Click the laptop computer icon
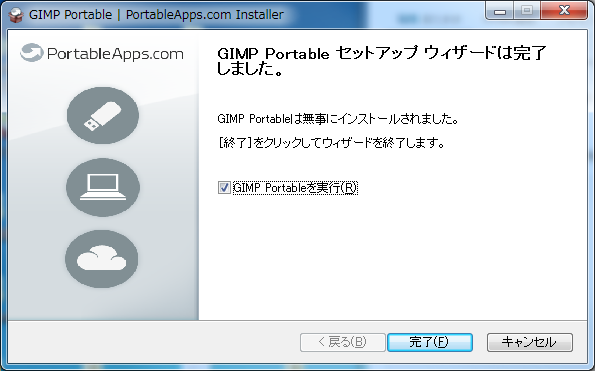 pos(103,187)
